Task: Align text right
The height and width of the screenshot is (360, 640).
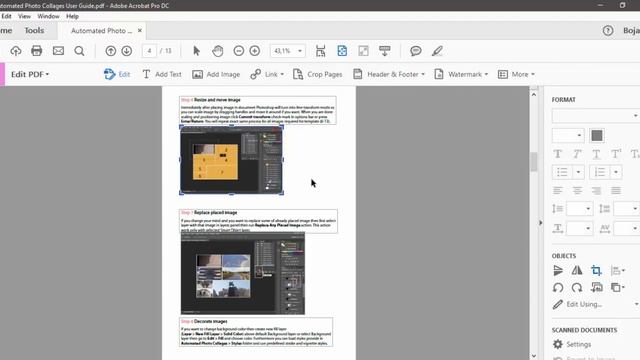Action: click(x=596, y=190)
